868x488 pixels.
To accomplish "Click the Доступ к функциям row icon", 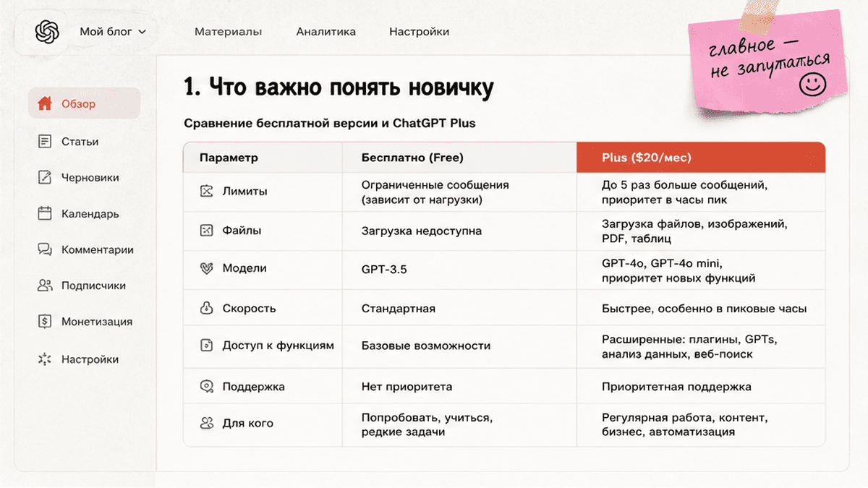I will click(207, 346).
